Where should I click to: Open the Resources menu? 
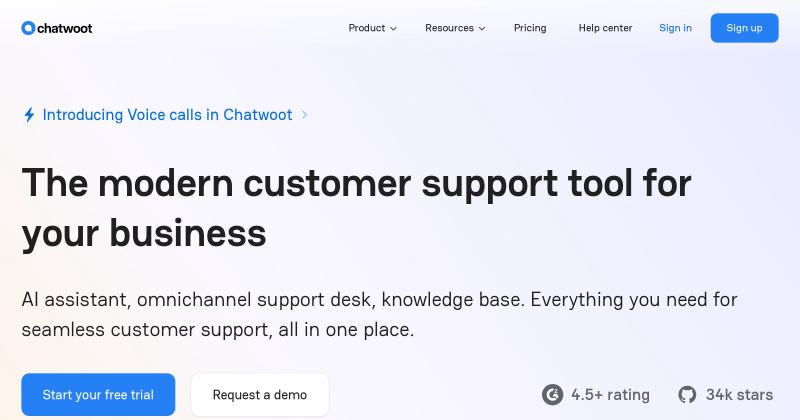click(x=455, y=28)
